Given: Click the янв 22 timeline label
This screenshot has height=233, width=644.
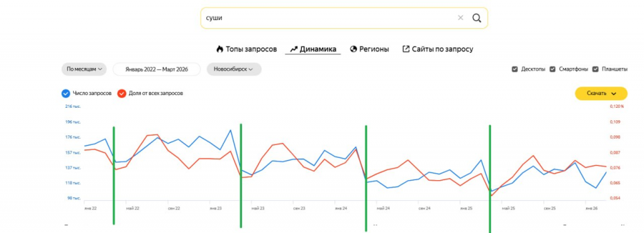Looking at the screenshot, I should coord(91,208).
